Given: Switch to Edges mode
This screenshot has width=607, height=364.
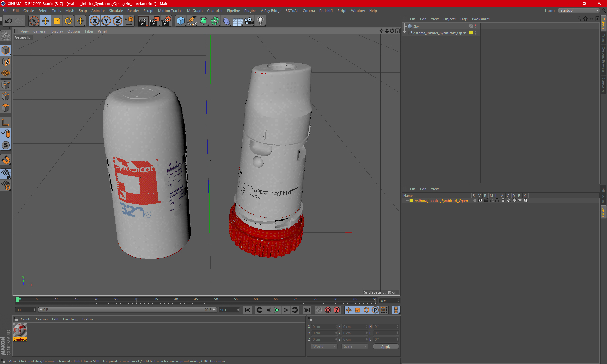Looking at the screenshot, I should point(6,96).
